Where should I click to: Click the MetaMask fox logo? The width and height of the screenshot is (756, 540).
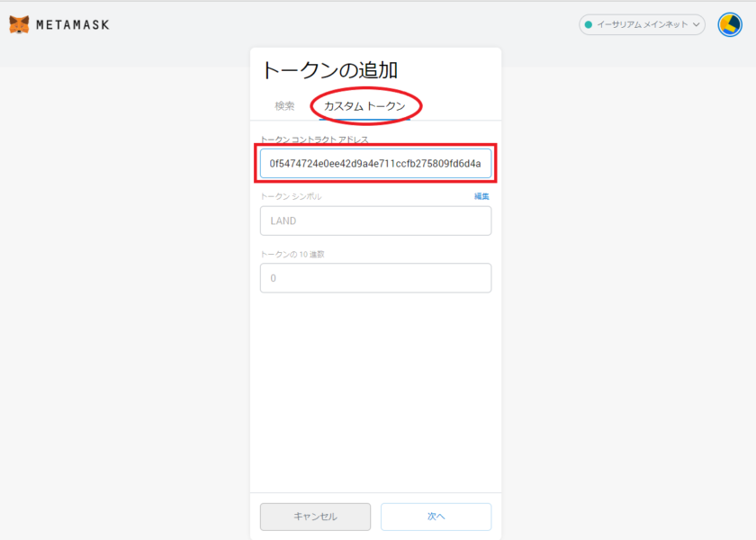click(19, 24)
